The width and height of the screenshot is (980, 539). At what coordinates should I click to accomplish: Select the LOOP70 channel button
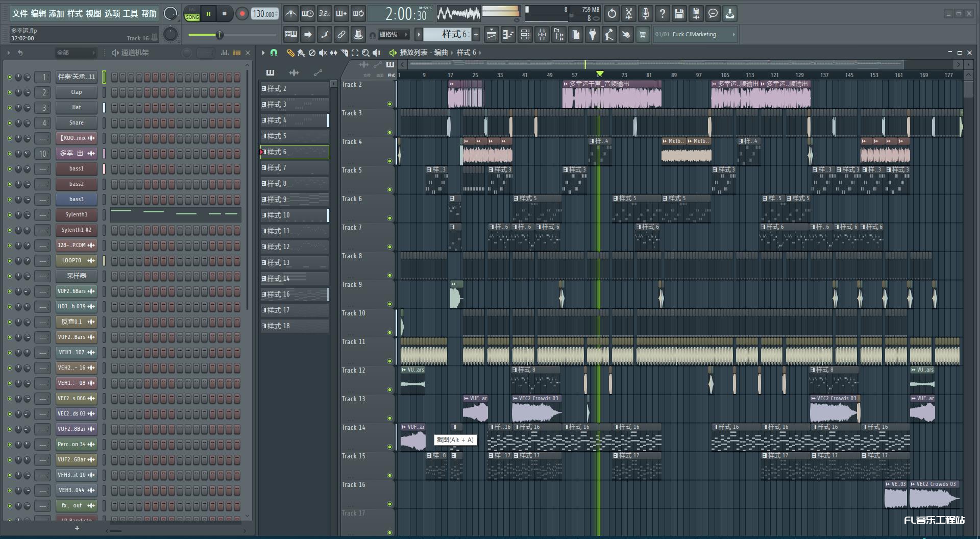77,261
